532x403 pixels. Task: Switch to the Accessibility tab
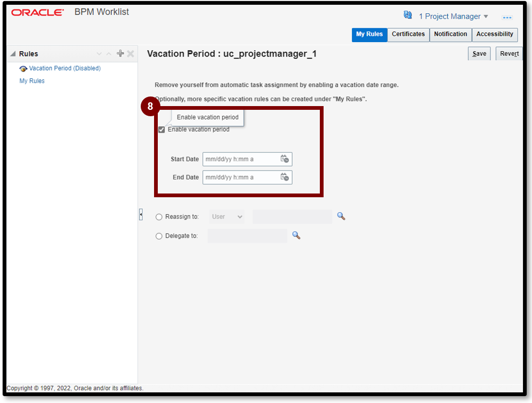pos(495,35)
